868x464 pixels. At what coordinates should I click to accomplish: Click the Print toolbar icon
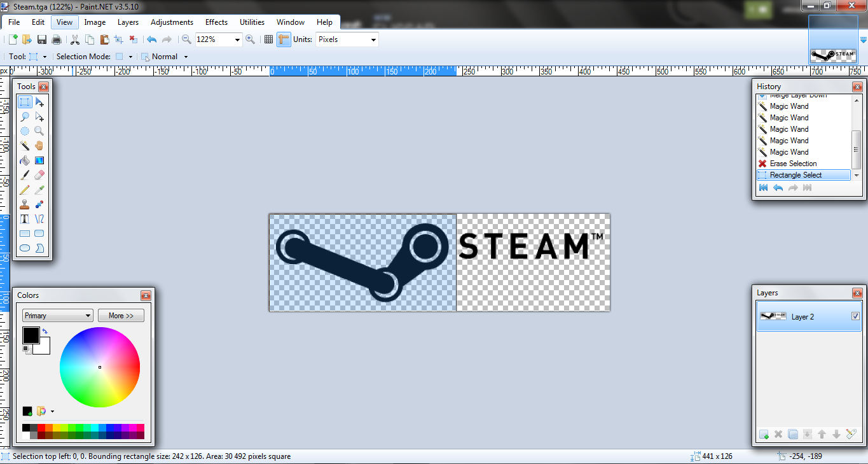coord(57,39)
